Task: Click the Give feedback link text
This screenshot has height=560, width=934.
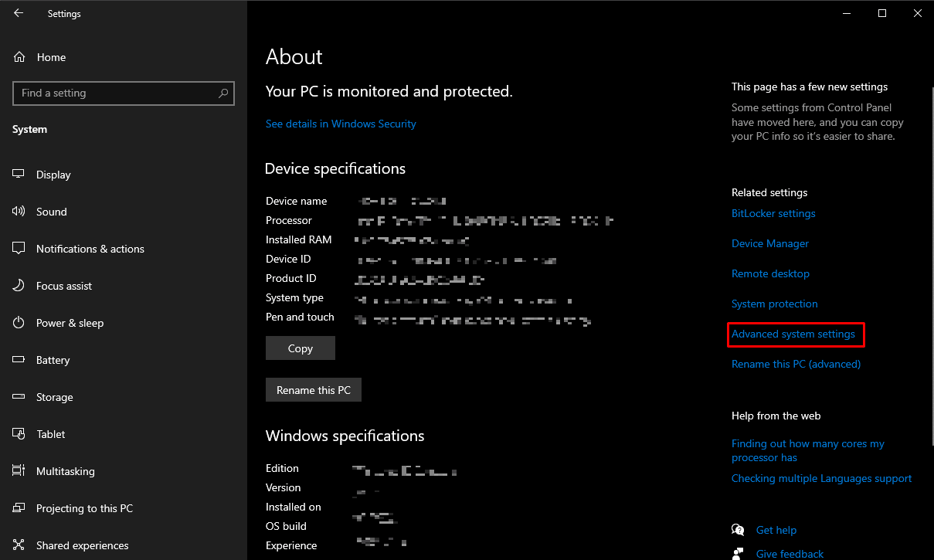Action: click(790, 554)
